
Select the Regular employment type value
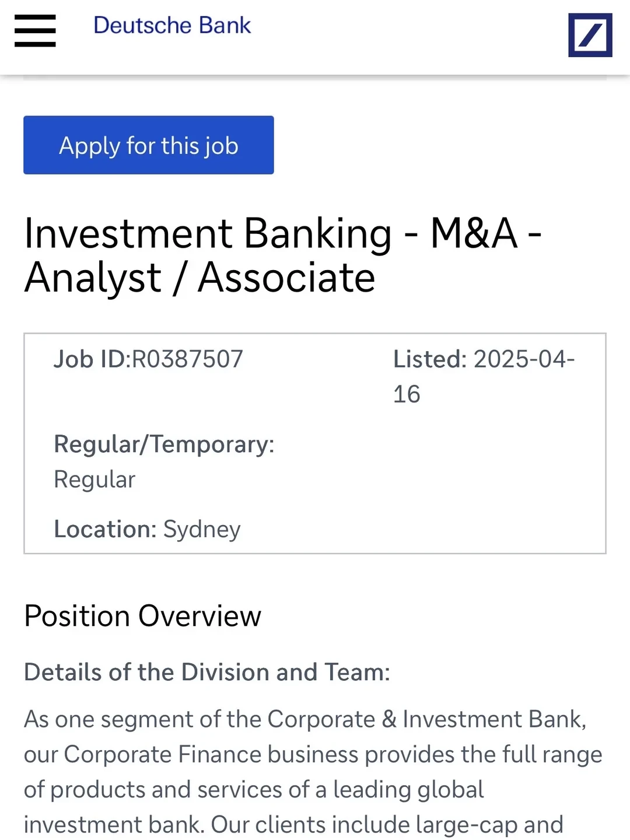(94, 480)
